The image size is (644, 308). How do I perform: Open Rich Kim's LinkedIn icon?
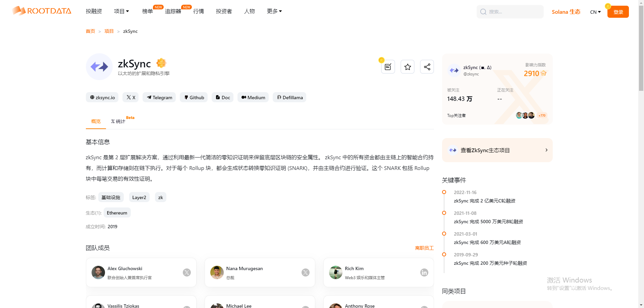click(424, 272)
